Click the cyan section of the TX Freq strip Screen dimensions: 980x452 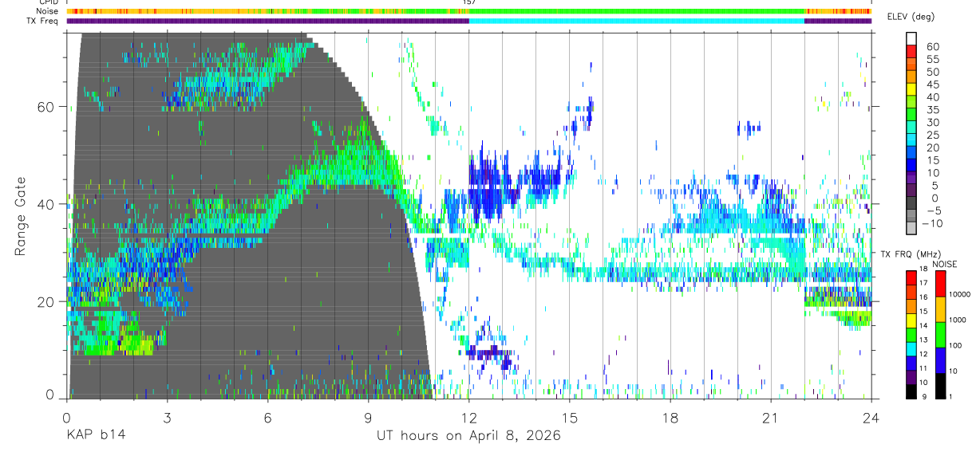(636, 21)
